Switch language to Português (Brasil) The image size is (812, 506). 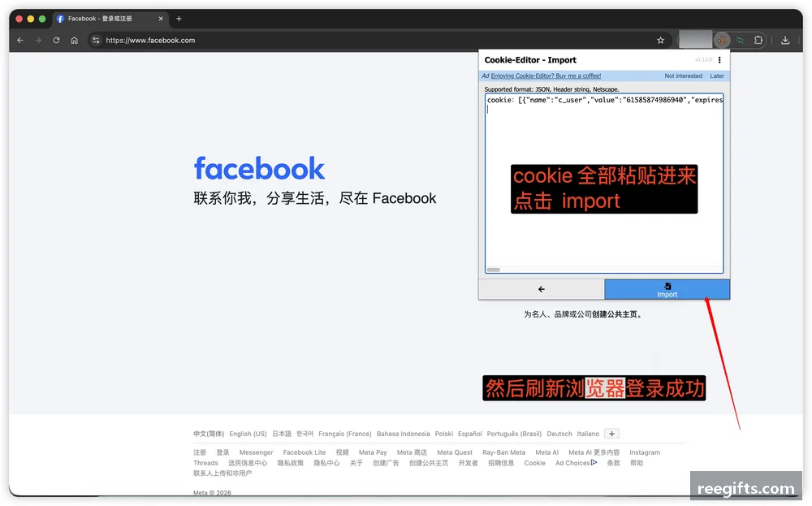click(514, 434)
